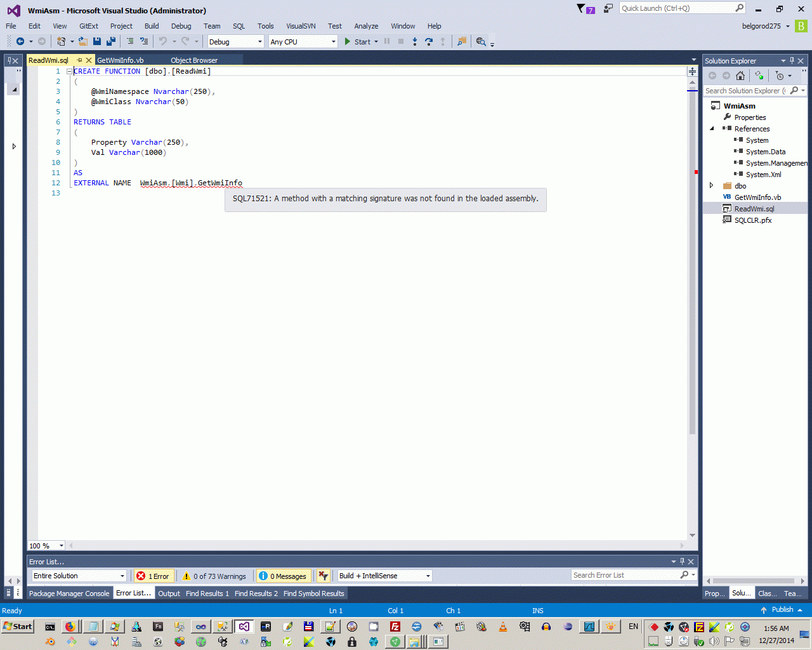Click the Solution Explorer Home icon

[x=740, y=76]
